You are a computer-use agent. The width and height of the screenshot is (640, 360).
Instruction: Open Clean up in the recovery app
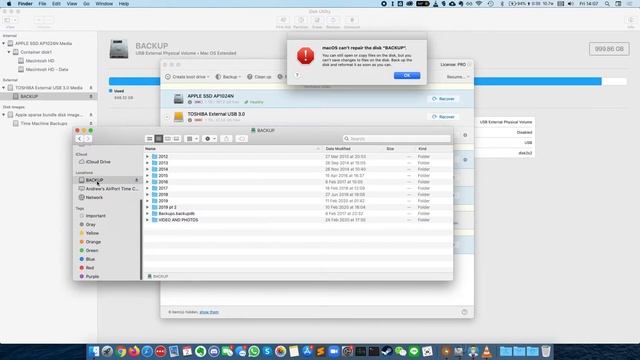259,77
